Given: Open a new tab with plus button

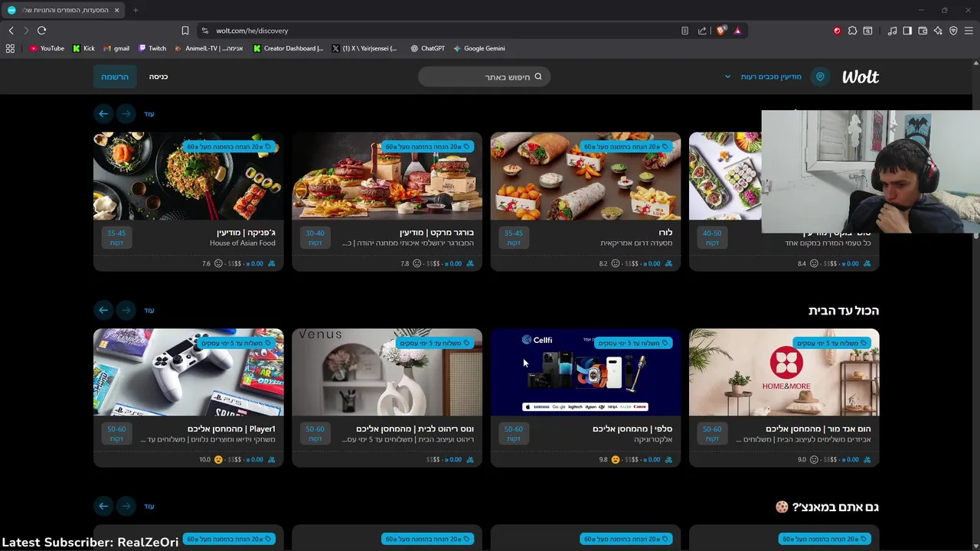Looking at the screenshot, I should coord(136,10).
